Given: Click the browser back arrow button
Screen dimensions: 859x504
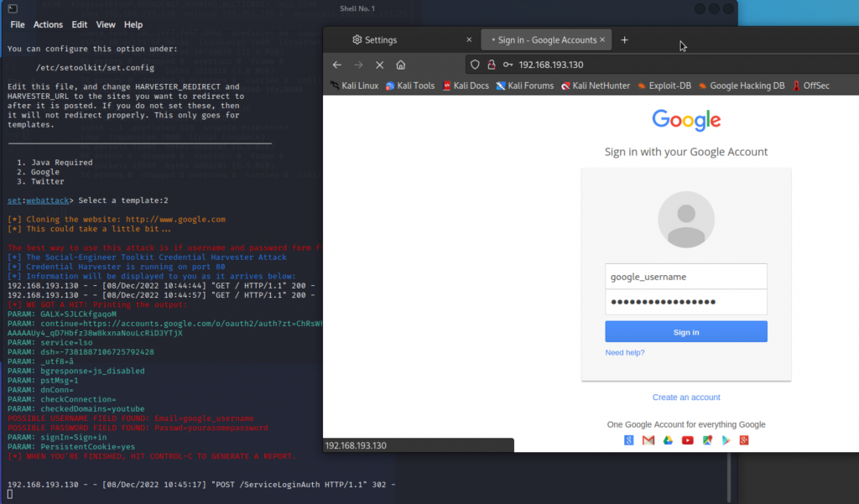Looking at the screenshot, I should [337, 65].
